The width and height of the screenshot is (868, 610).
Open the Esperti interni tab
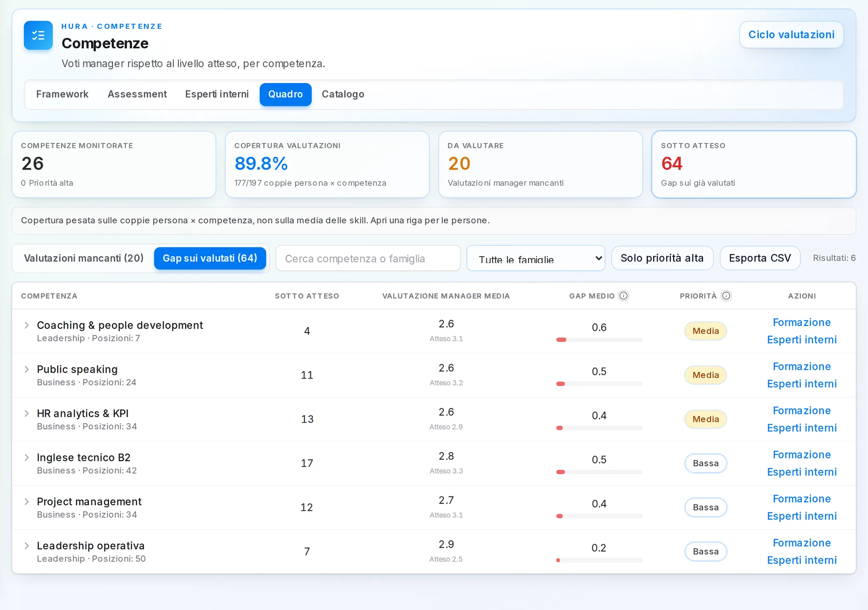point(217,94)
